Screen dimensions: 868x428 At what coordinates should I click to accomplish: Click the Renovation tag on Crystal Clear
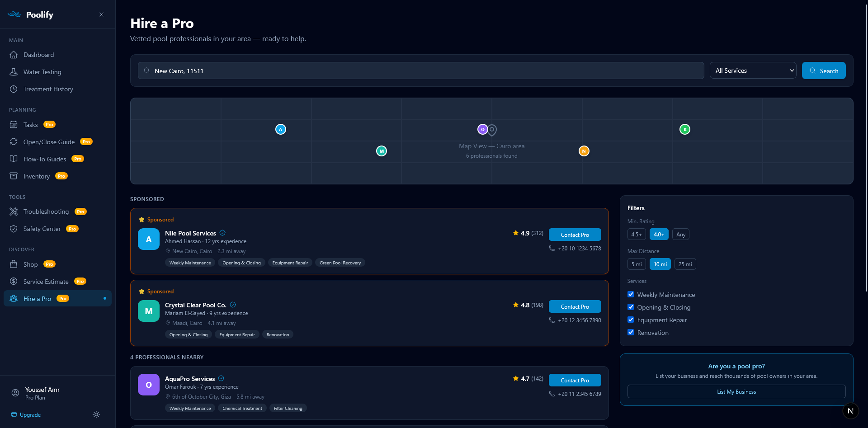[x=278, y=334]
